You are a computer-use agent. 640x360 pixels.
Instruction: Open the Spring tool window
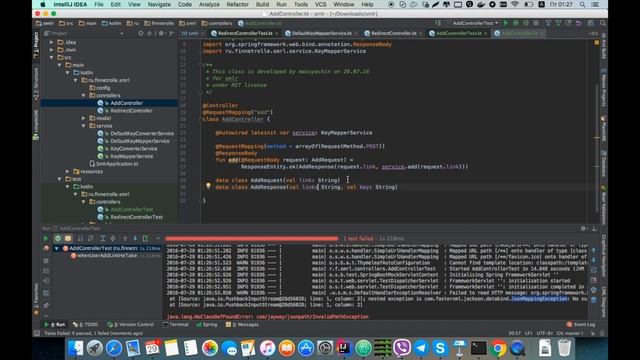207,325
